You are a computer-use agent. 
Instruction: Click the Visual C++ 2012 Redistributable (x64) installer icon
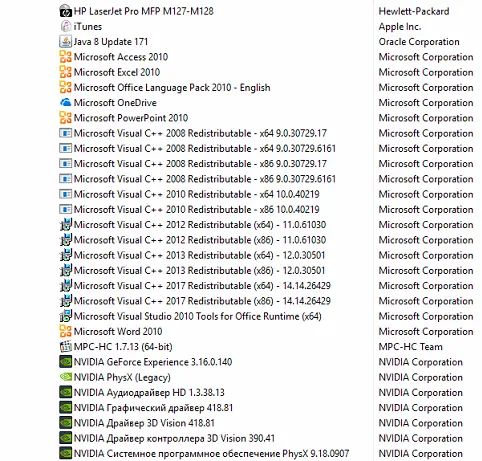(65, 225)
